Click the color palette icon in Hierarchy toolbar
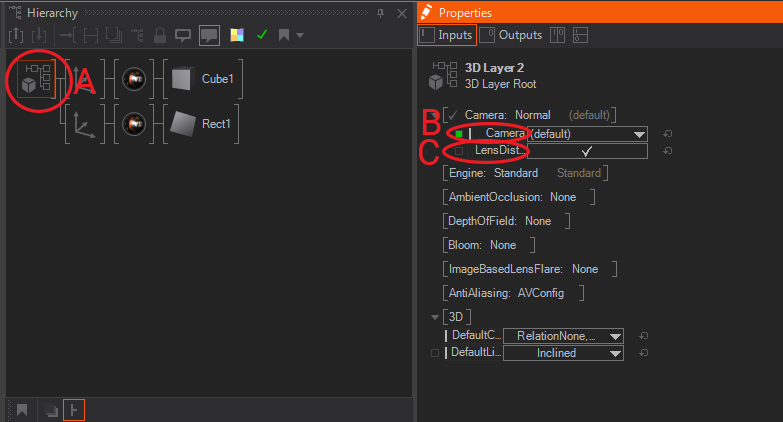This screenshot has width=783, height=422. tap(237, 35)
